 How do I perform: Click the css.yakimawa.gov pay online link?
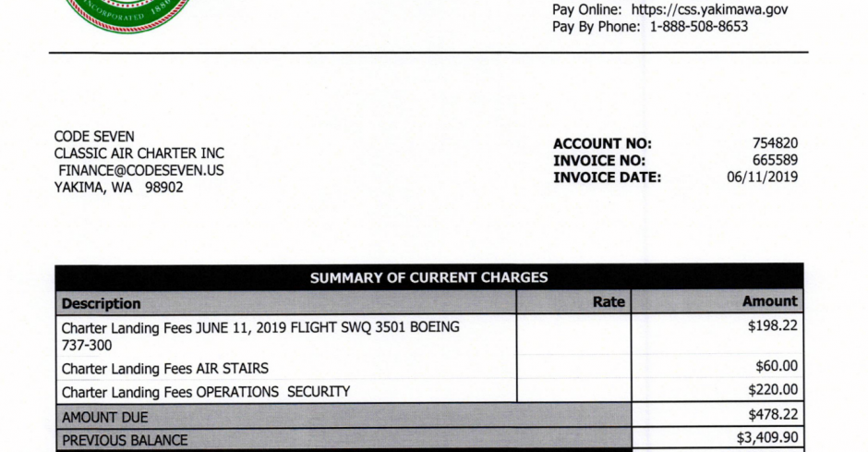click(709, 10)
